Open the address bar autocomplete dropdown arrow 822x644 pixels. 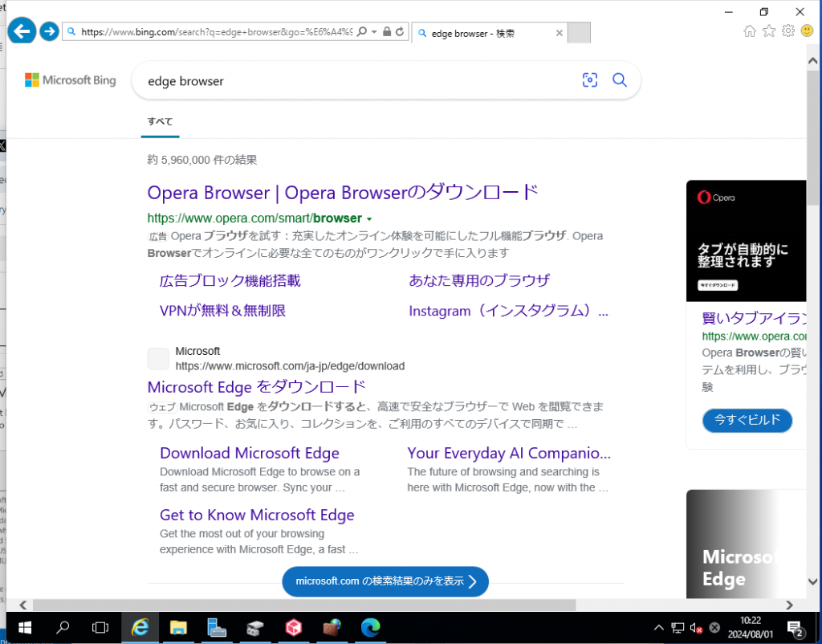point(374,32)
